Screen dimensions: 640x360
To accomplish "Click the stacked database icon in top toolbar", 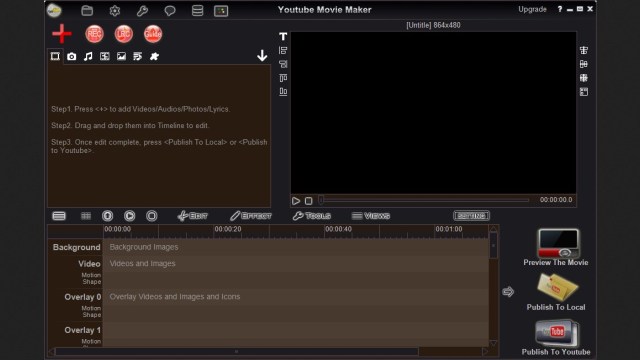I will point(198,11).
